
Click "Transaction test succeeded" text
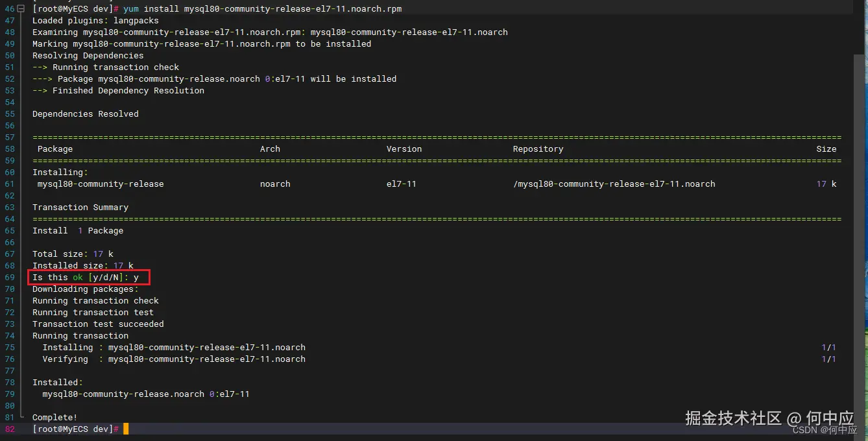pyautogui.click(x=98, y=324)
